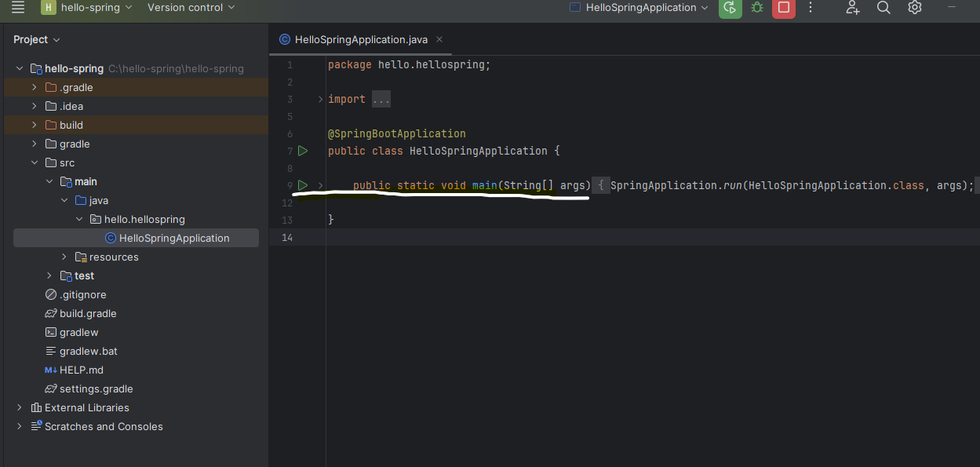Click the build folder icon
This screenshot has height=467, width=980.
point(51,125)
